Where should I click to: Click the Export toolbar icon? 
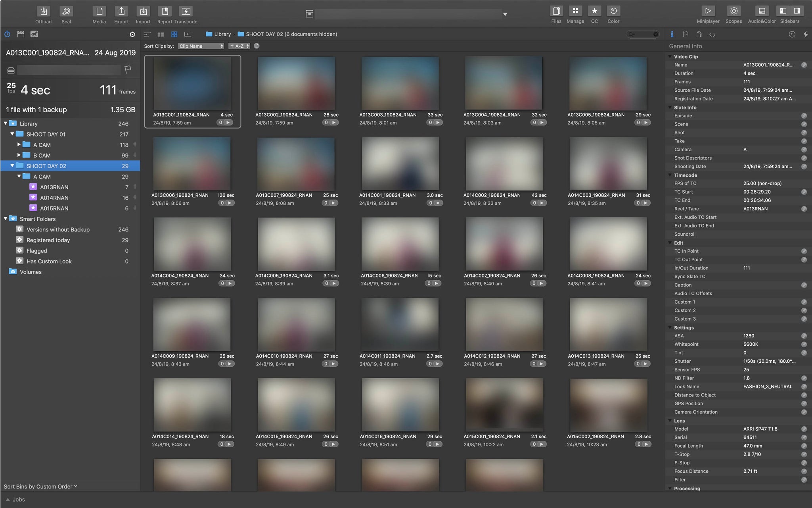pyautogui.click(x=121, y=11)
